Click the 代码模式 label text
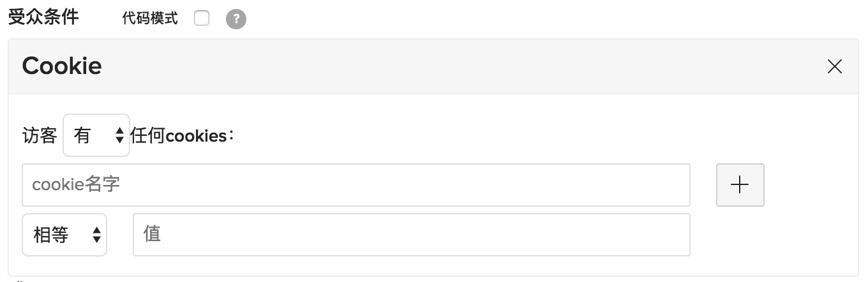This screenshot has height=282, width=868. click(x=150, y=19)
